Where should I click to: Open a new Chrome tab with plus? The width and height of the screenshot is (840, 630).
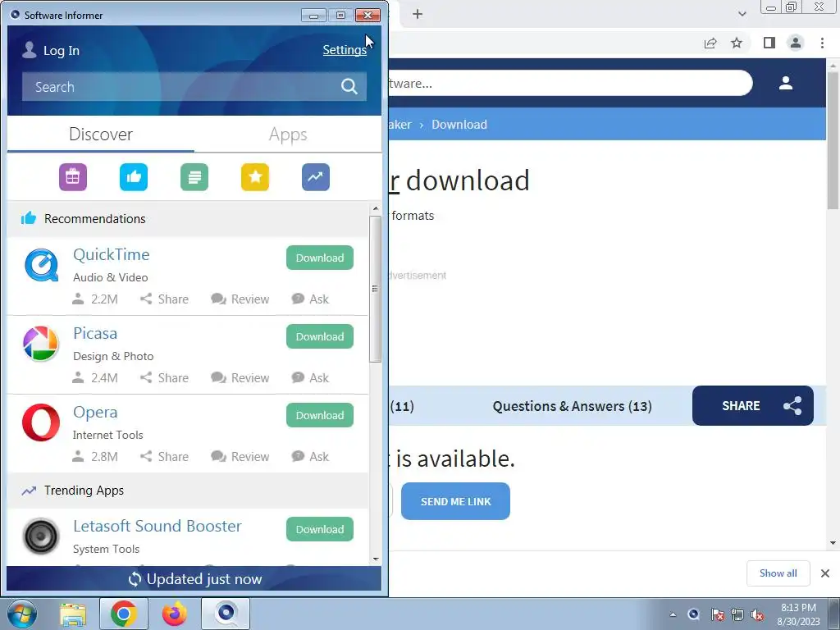418,14
